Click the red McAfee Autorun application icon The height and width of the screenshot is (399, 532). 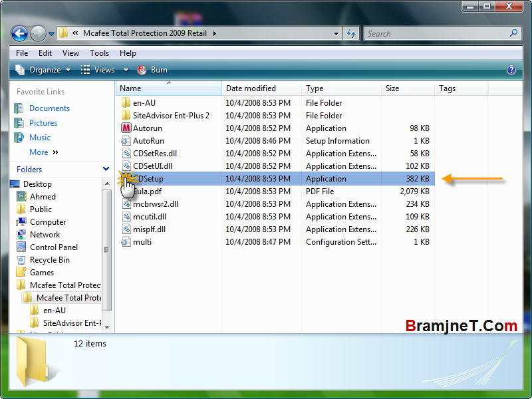(x=126, y=128)
